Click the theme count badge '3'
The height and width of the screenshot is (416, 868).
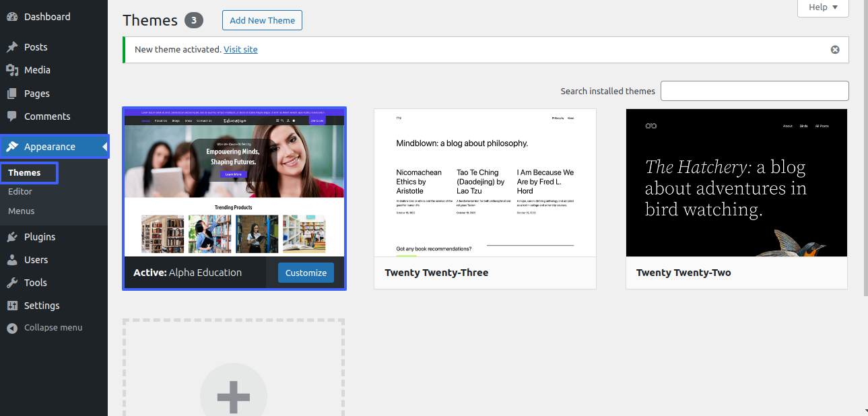click(x=194, y=20)
